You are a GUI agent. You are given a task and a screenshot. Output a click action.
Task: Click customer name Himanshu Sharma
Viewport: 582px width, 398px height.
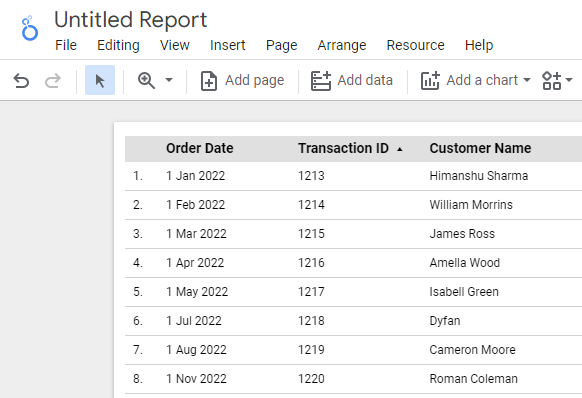click(479, 176)
